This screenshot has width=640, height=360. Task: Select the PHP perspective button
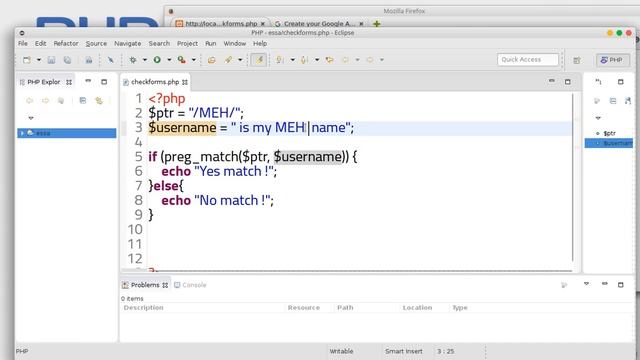[x=612, y=60]
